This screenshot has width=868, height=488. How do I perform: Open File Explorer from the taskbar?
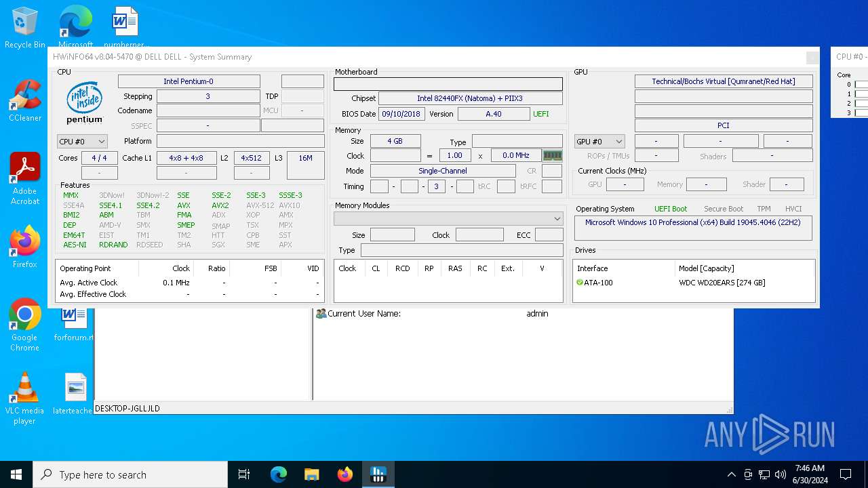[x=311, y=474]
